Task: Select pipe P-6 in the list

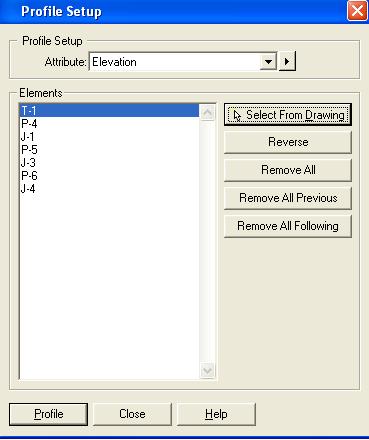Action: [x=110, y=176]
